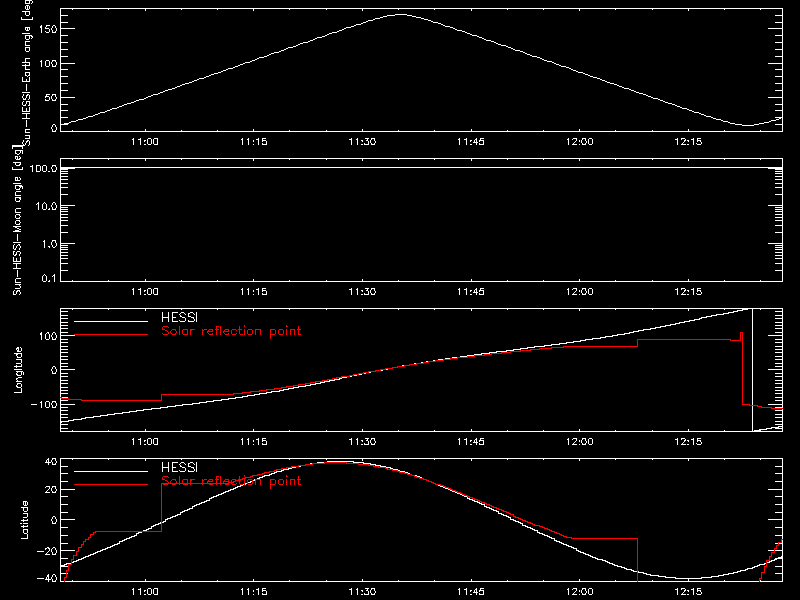This screenshot has height=600, width=800.
Task: Click the -40 tick on Latitude plot
Action: (x=47, y=578)
